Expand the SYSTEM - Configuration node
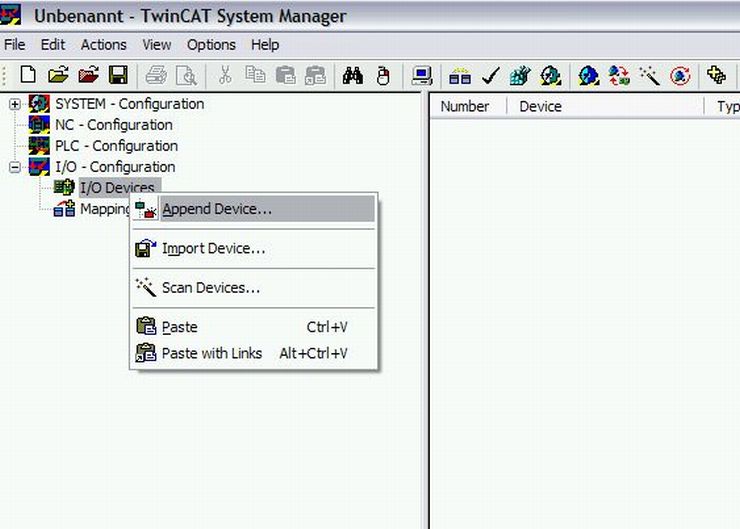The height and width of the screenshot is (529, 740). (x=15, y=104)
